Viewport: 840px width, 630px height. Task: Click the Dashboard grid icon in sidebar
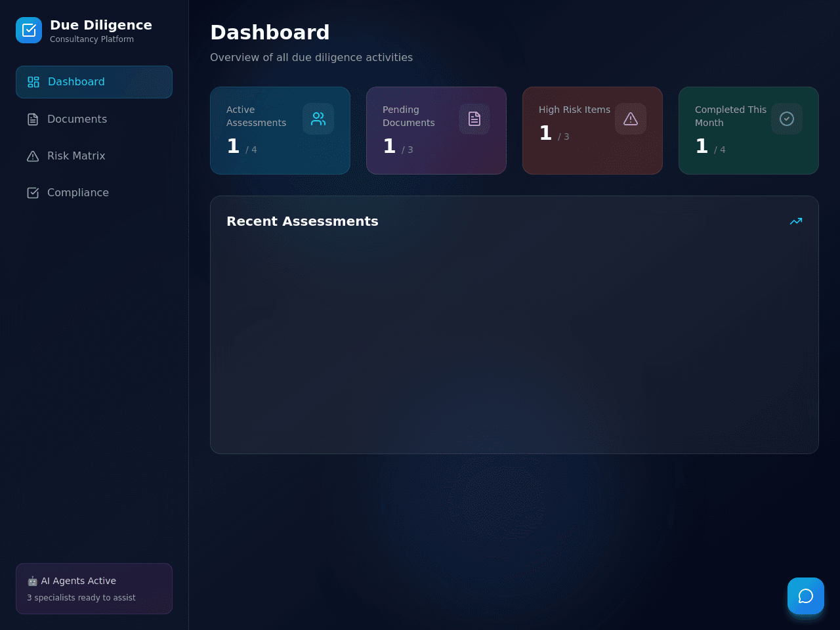[33, 82]
